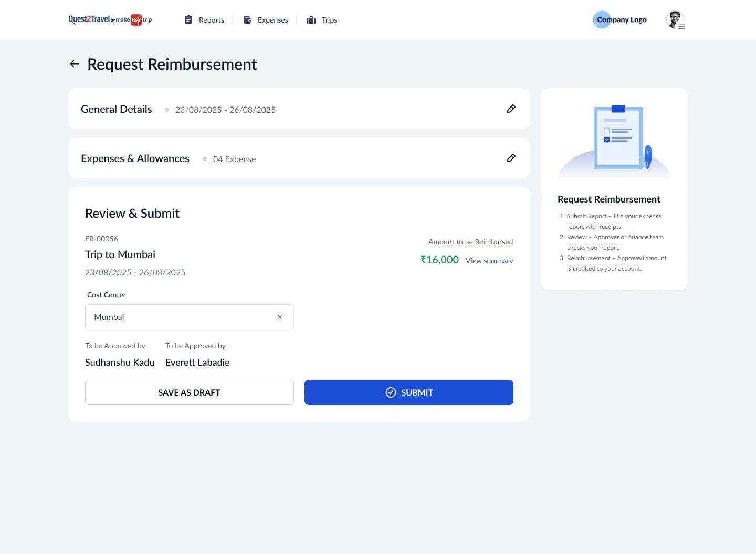Click the Company Logo badge
The image size is (756, 554).
tap(620, 20)
